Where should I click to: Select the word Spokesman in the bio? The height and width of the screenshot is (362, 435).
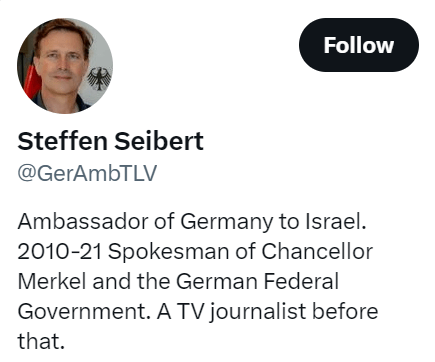[x=168, y=252]
